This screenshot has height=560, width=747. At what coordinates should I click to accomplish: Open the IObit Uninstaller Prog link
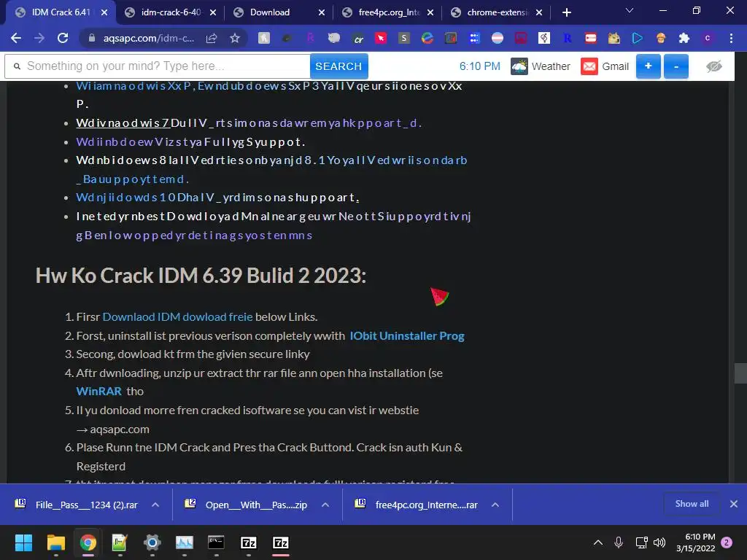pyautogui.click(x=407, y=335)
